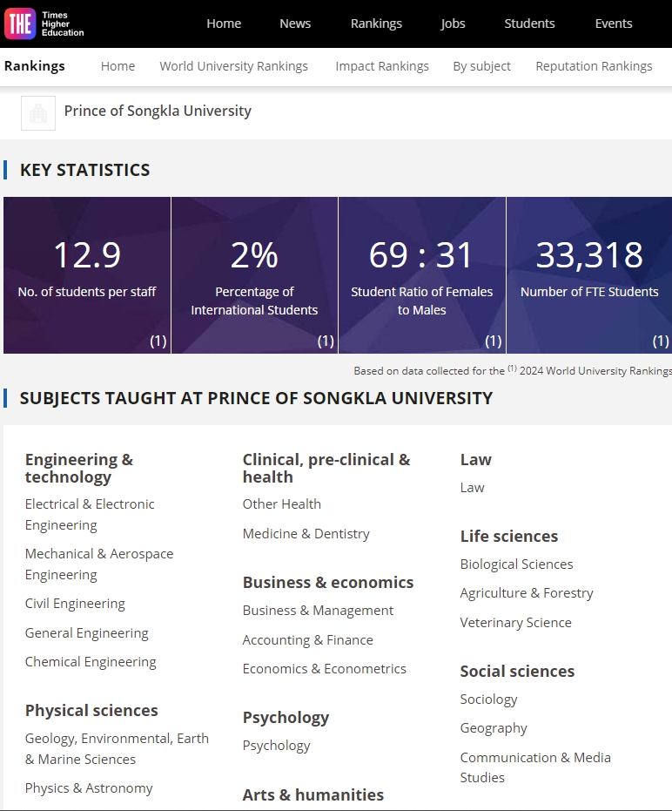Open the Communication & Media Studies link
672x811 pixels.
click(x=535, y=767)
